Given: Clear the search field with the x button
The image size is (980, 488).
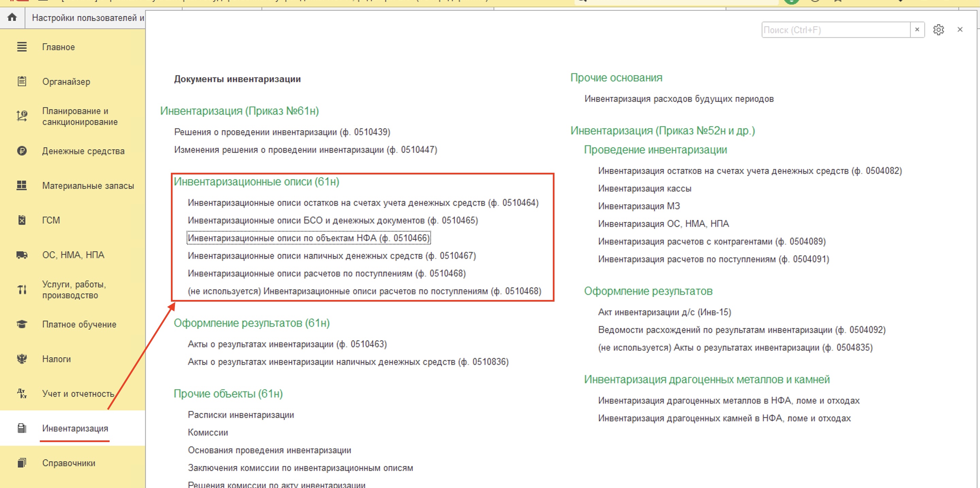Looking at the screenshot, I should (x=917, y=30).
